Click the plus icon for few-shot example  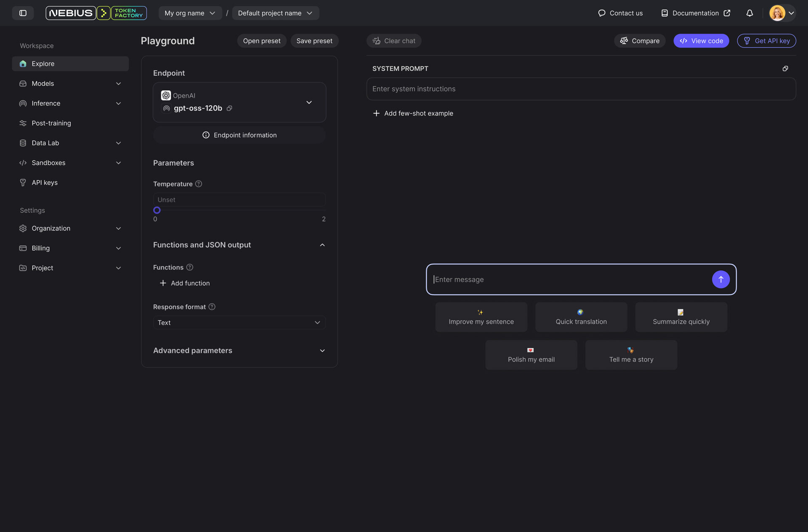376,113
